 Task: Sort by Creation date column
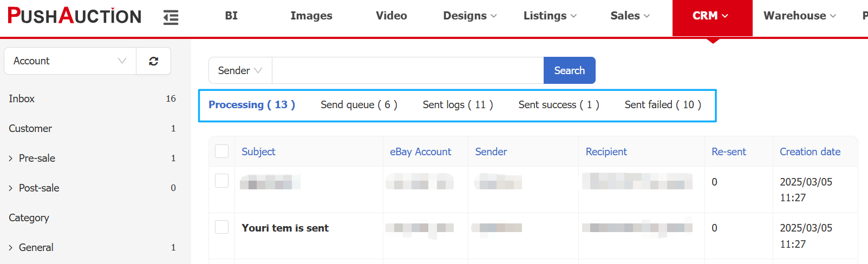click(x=810, y=152)
